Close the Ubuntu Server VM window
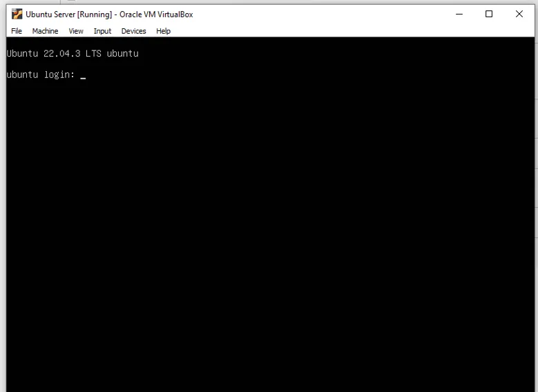Screen dimensions: 538x392 pyautogui.click(x=519, y=14)
